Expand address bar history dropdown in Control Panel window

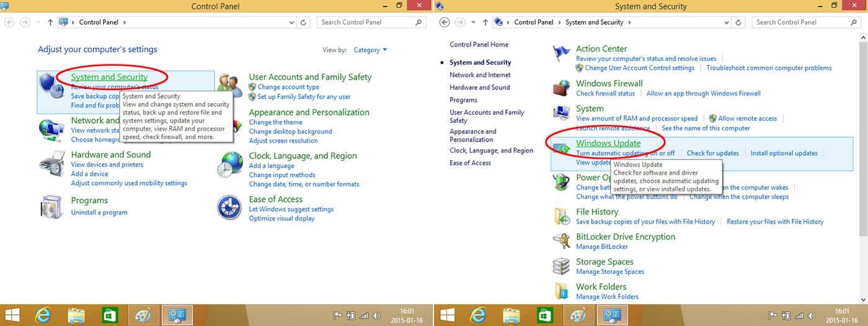pyautogui.click(x=292, y=22)
